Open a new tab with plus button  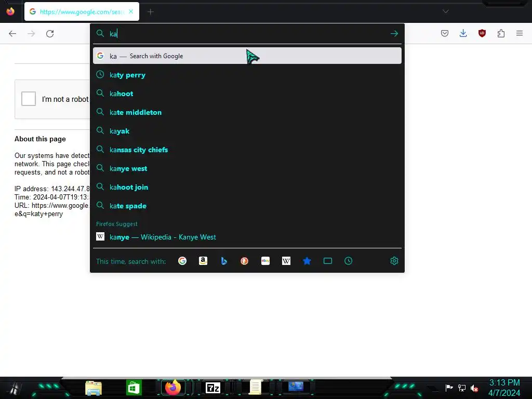click(150, 12)
